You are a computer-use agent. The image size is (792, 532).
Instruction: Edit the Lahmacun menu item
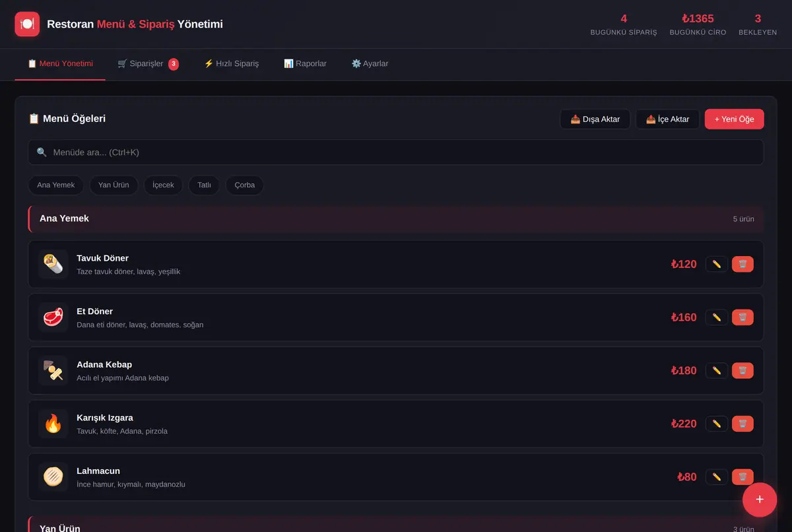[x=717, y=477]
